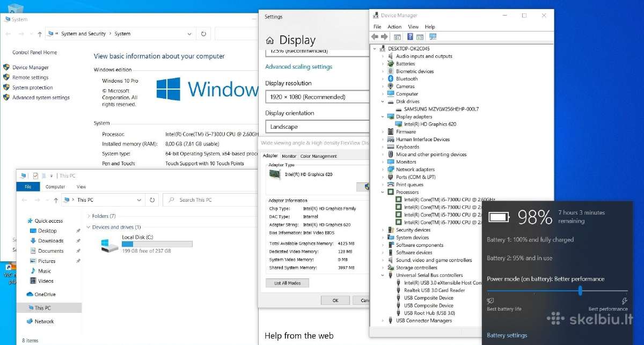Screen dimensions: 644x345
Task: Open the File menu in Device Manager
Action: pyautogui.click(x=377, y=27)
